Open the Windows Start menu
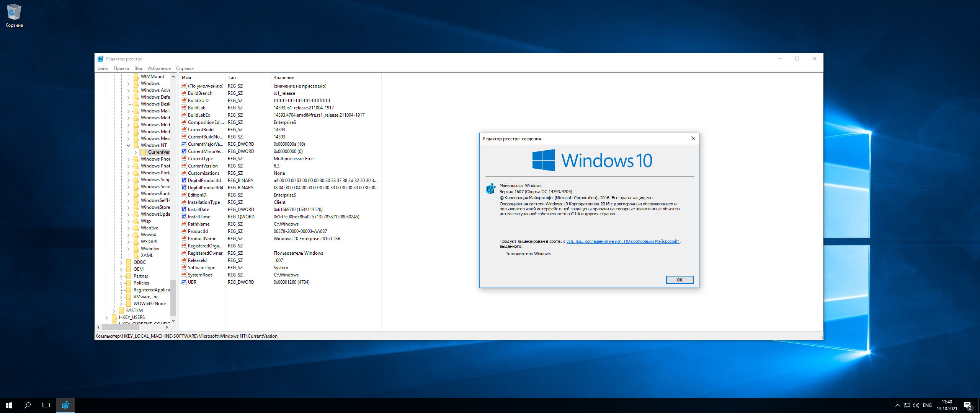Viewport: 980px width, 413px height. pos(9,405)
